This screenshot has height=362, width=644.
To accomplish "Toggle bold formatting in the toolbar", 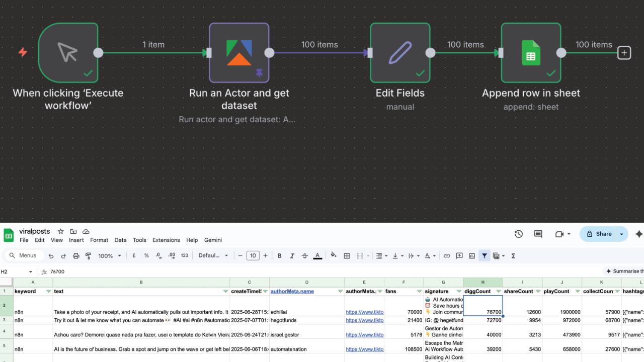I will pyautogui.click(x=280, y=256).
